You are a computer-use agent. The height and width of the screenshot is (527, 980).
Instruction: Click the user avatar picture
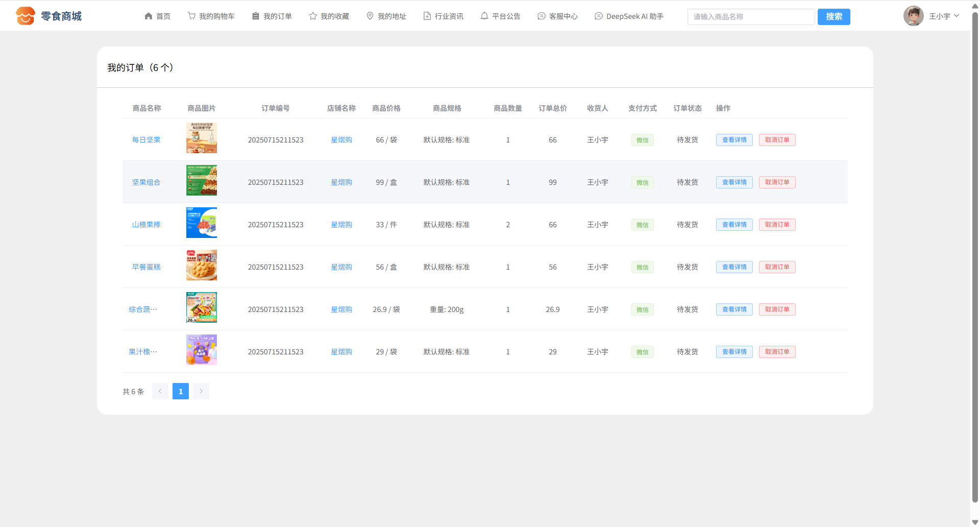click(x=913, y=16)
